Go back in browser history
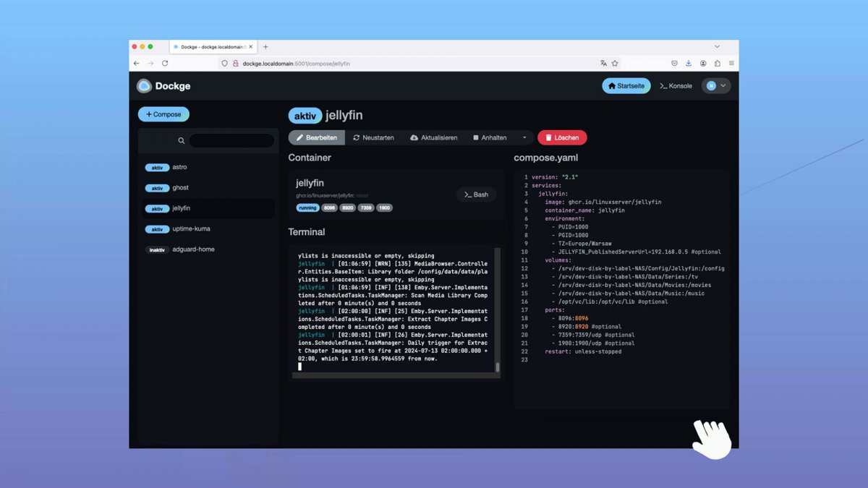 136,64
